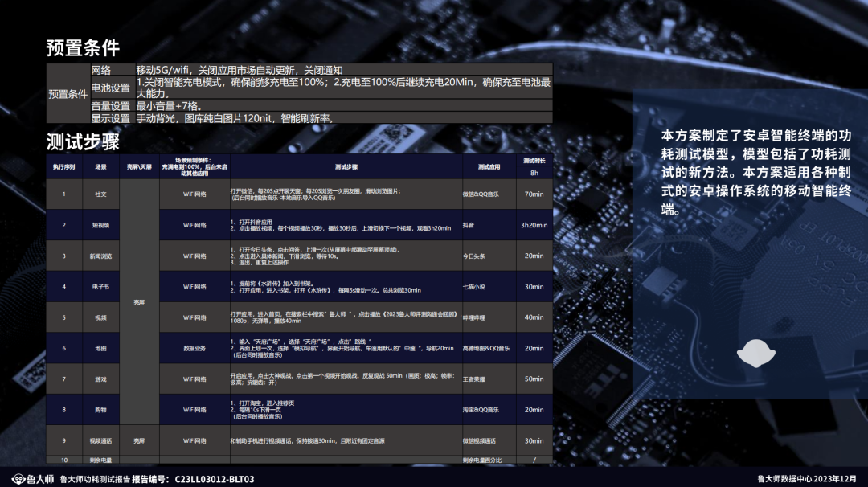Click the 测试时长 column header
868x487 pixels.
coord(534,162)
